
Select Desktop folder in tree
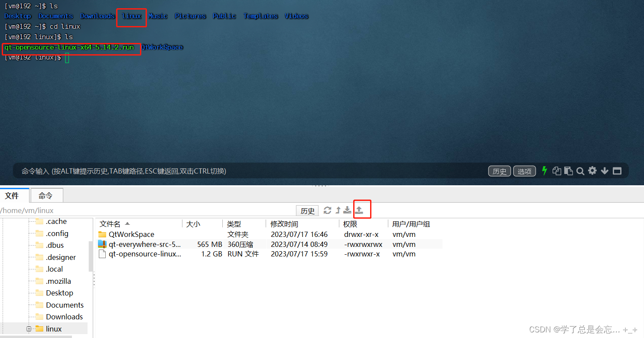[x=59, y=293]
